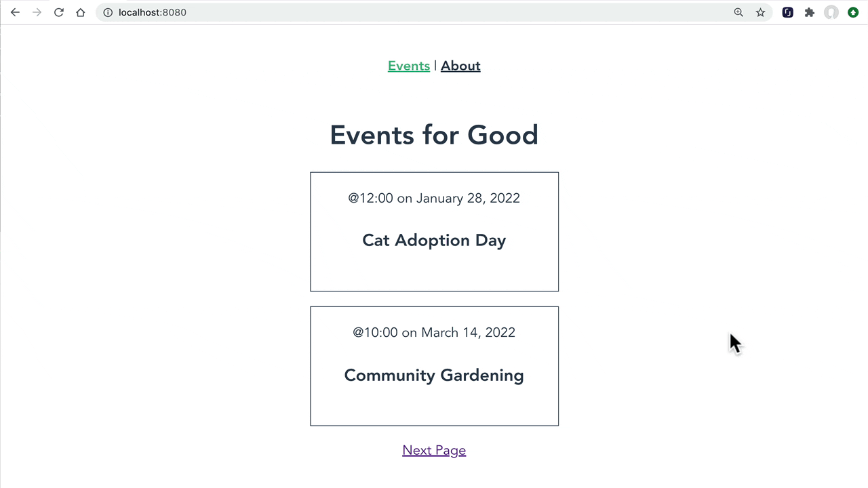Open the Community Gardening event title
This screenshot has height=488, width=868.
(x=434, y=375)
